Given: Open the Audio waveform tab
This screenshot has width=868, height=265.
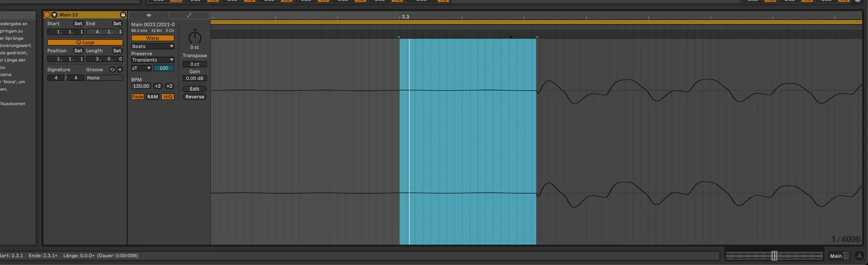Looking at the screenshot, I should [149, 15].
